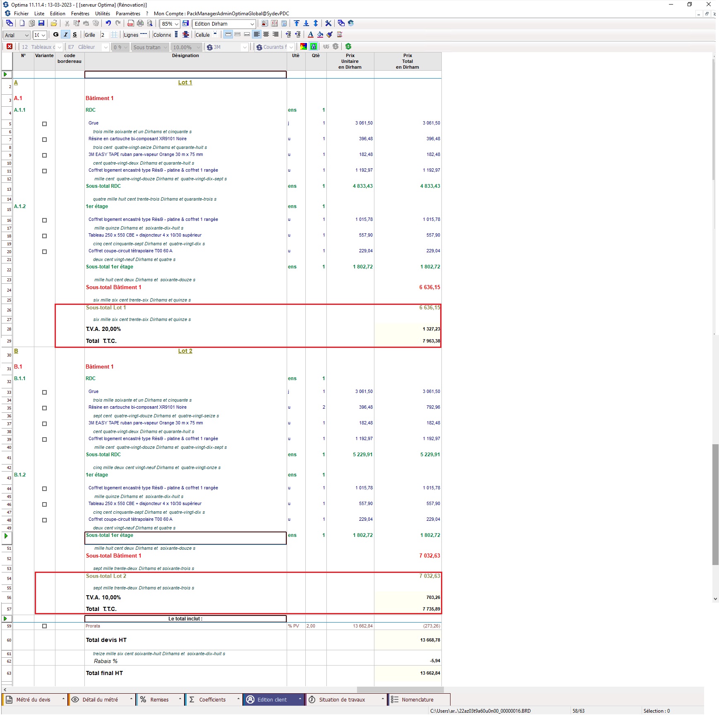Increase indent of the line
This screenshot has width=719, height=728.
288,35
